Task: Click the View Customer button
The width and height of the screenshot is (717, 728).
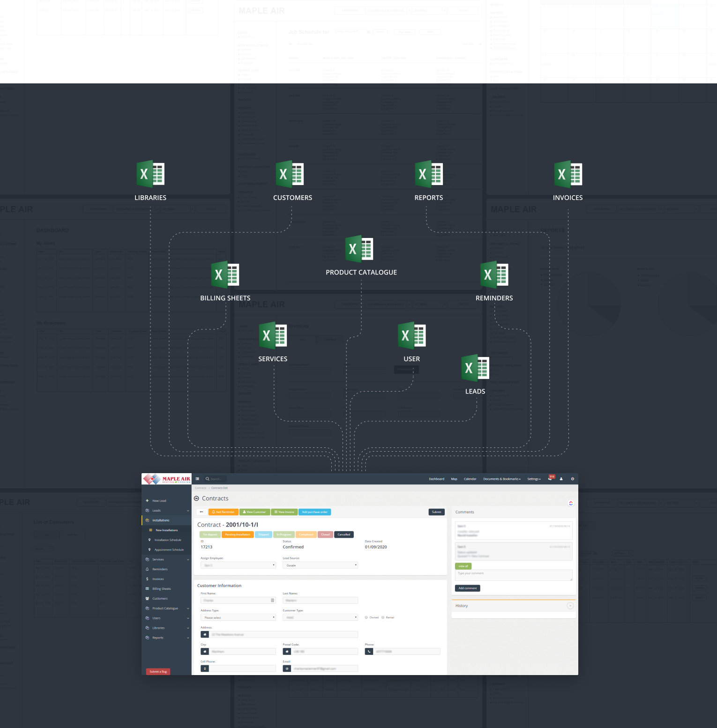Action: tap(254, 512)
